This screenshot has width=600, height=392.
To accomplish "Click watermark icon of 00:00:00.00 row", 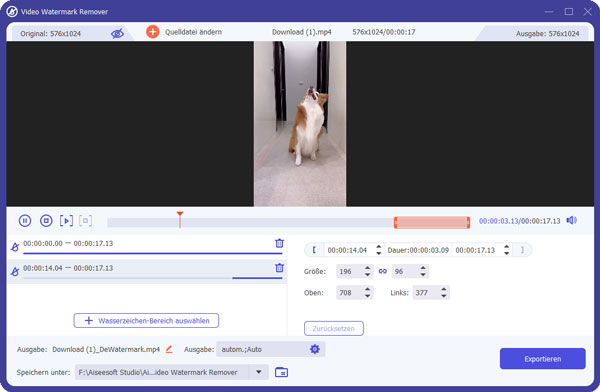I will [15, 247].
